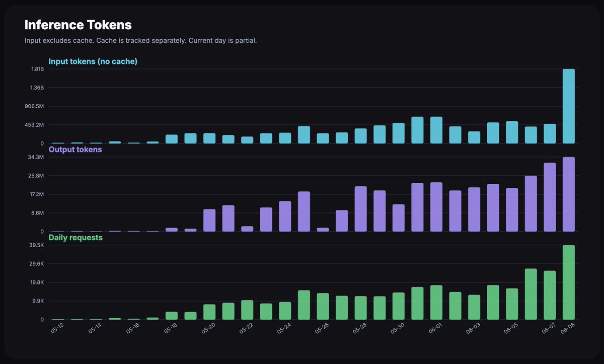Screen dimensions: 604x364
Task: Click the 05-22 date label
Action: pyautogui.click(x=246, y=329)
